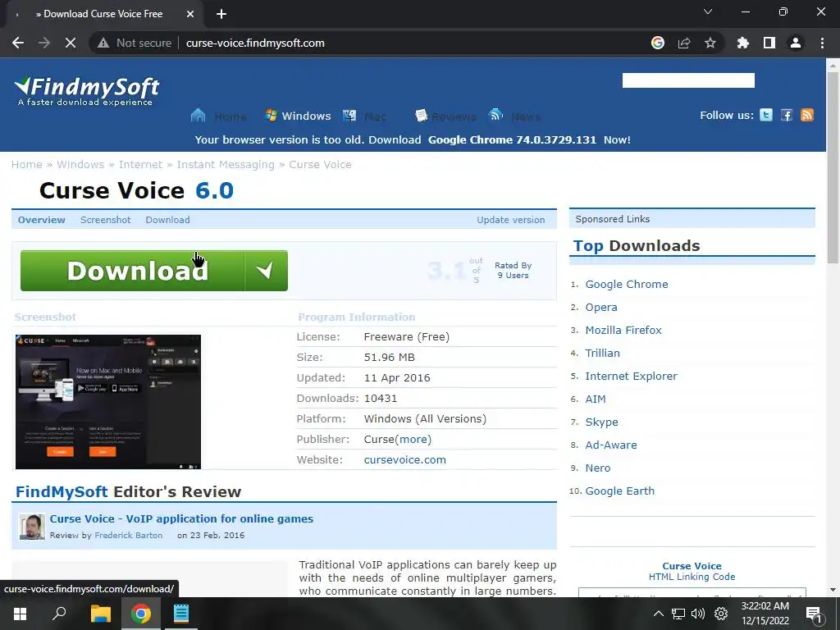The height and width of the screenshot is (630, 840).
Task: Open the Google icon in the address bar
Action: 658,43
